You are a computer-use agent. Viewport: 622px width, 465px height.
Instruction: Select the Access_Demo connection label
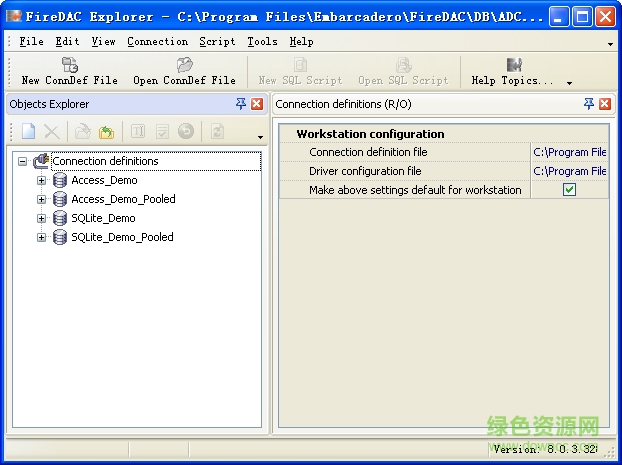104,180
